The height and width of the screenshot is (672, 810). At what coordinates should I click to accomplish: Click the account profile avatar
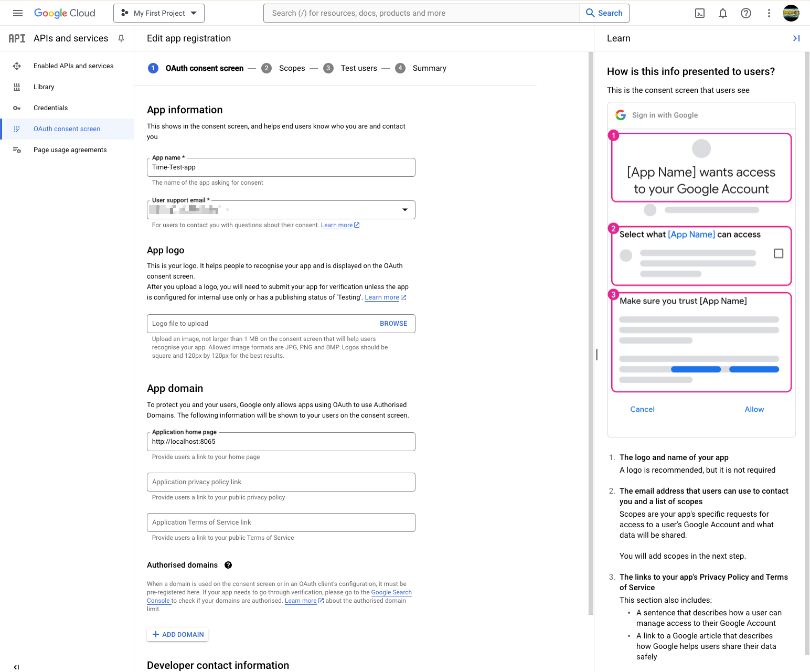click(x=791, y=13)
